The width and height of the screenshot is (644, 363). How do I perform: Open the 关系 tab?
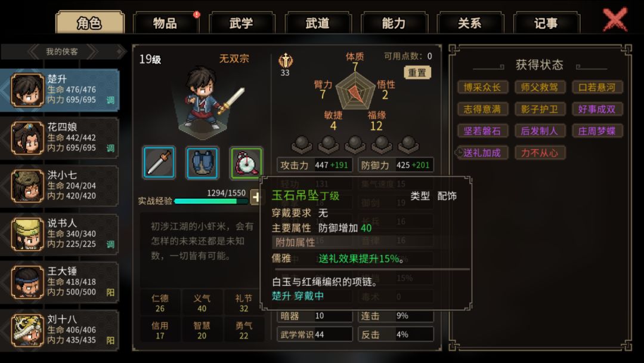[469, 23]
